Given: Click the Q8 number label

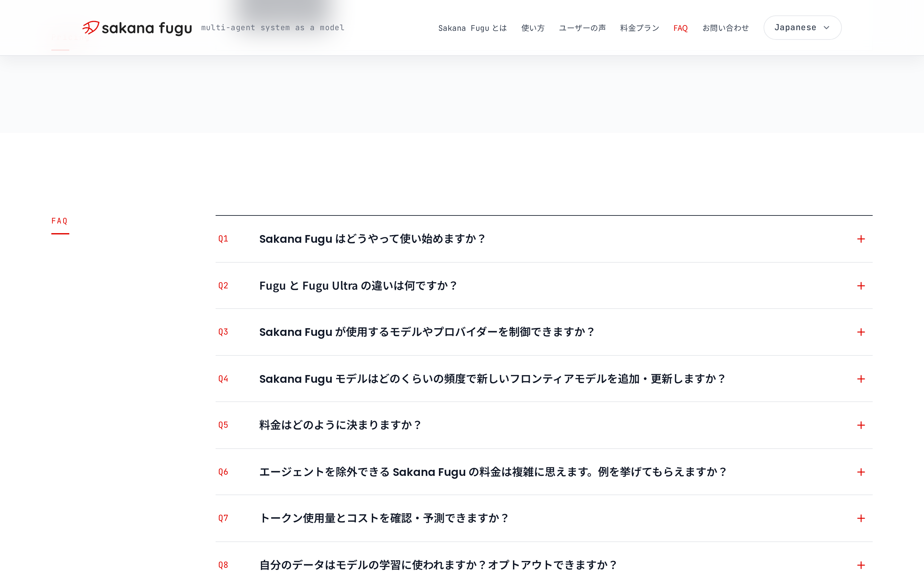Looking at the screenshot, I should pyautogui.click(x=223, y=565).
